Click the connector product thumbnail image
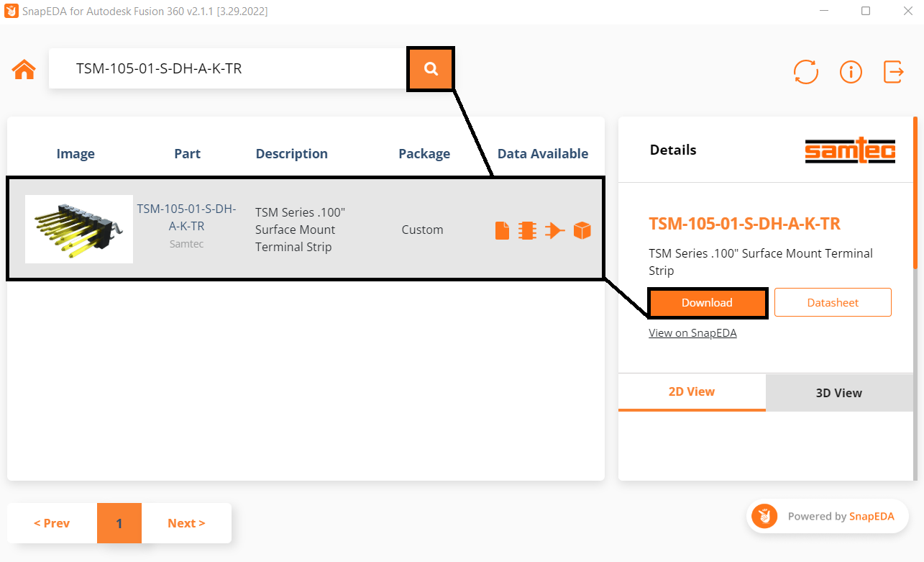 (x=79, y=229)
